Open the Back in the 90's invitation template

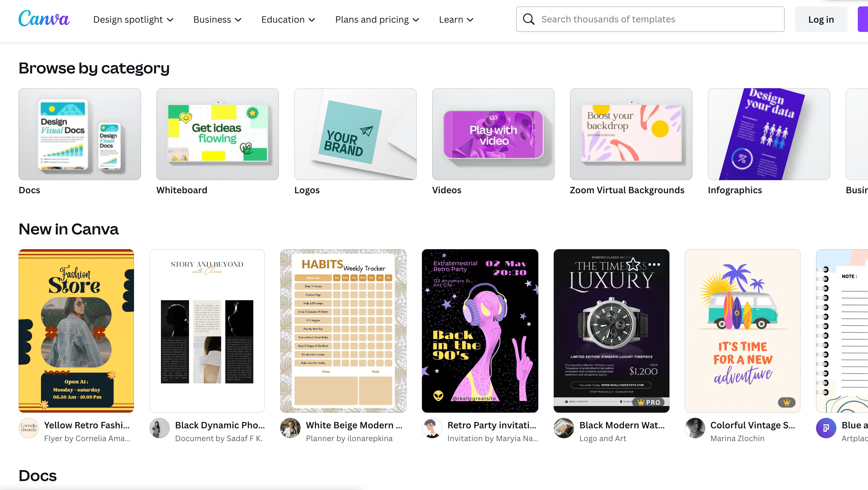pyautogui.click(x=480, y=331)
